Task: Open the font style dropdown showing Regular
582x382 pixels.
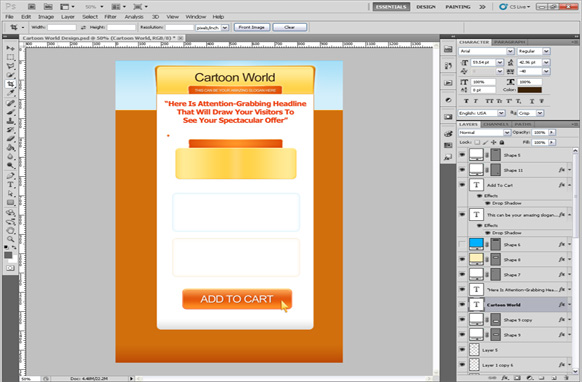Action: [546, 51]
